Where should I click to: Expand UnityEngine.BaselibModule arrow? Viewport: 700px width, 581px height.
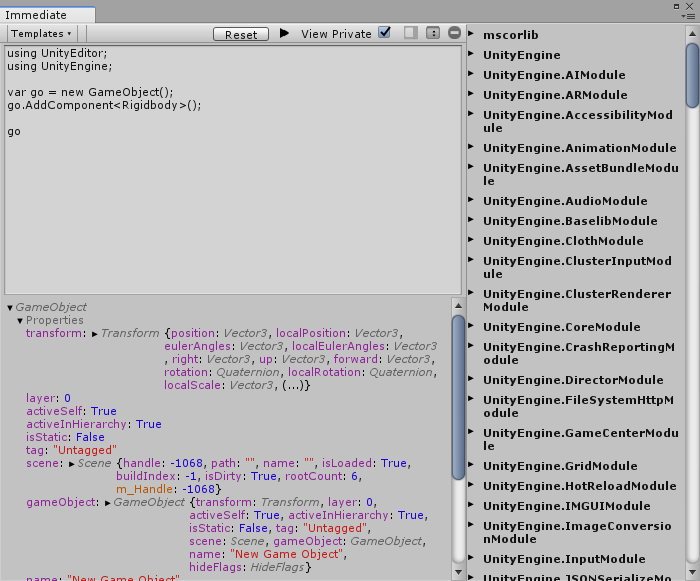pos(471,220)
